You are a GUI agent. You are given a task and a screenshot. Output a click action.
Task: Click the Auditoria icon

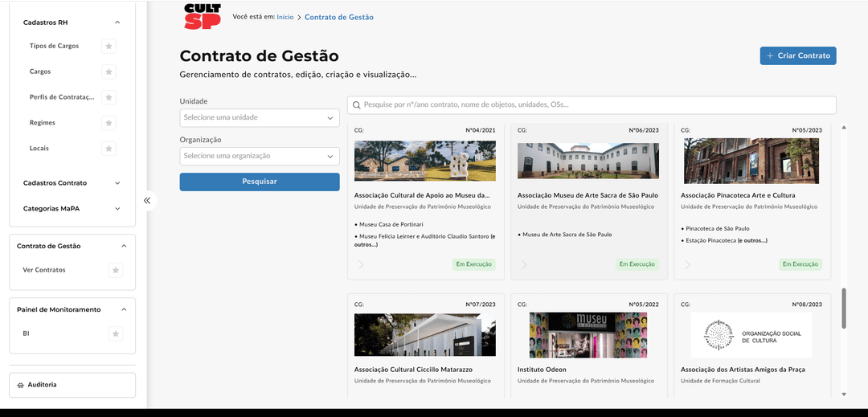click(x=20, y=385)
